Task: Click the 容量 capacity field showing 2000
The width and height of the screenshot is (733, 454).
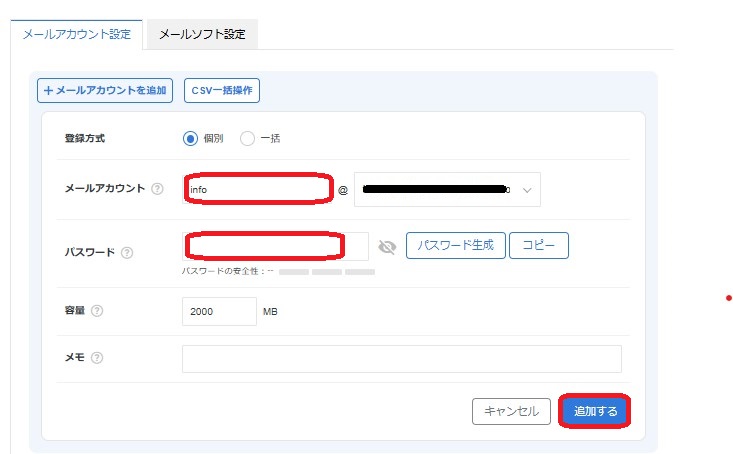Action: point(219,311)
